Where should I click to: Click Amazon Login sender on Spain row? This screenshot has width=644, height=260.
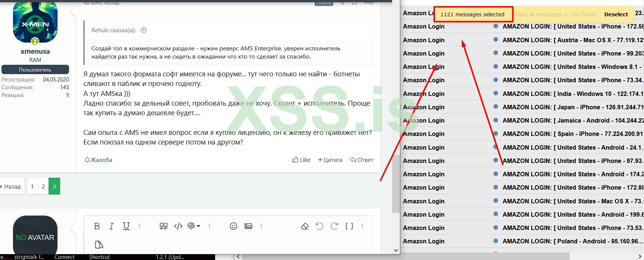click(424, 134)
